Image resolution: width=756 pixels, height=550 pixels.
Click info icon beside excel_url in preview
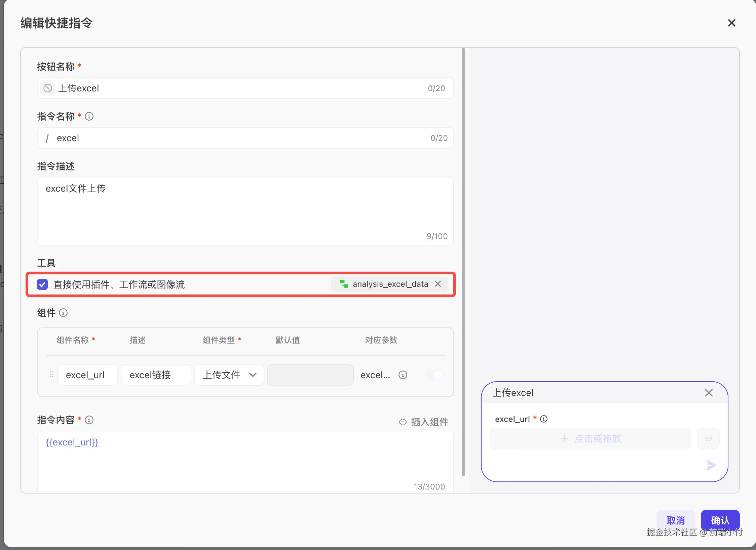pyautogui.click(x=544, y=419)
